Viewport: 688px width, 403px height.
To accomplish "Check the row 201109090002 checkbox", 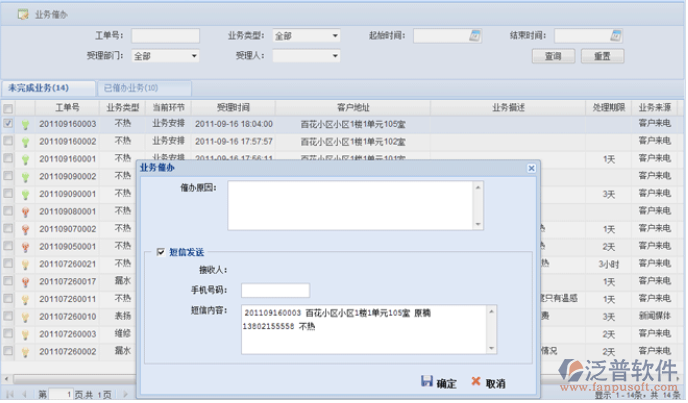I will [x=8, y=176].
